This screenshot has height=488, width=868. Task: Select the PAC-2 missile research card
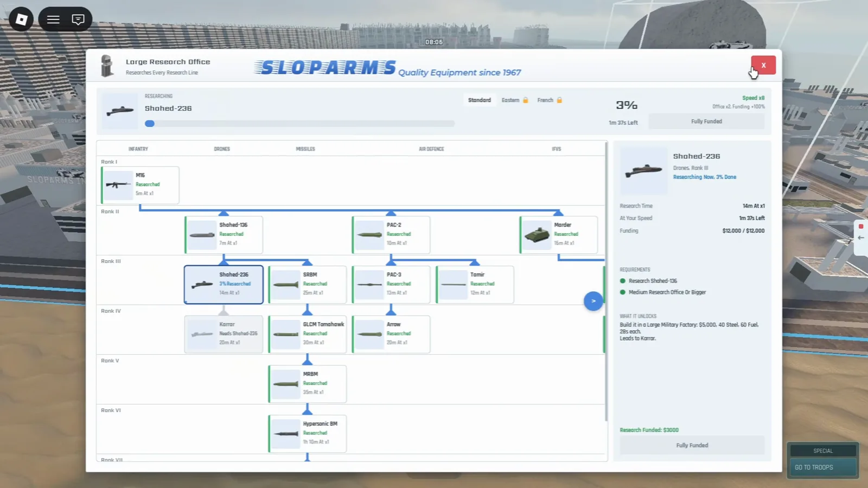[x=391, y=235]
